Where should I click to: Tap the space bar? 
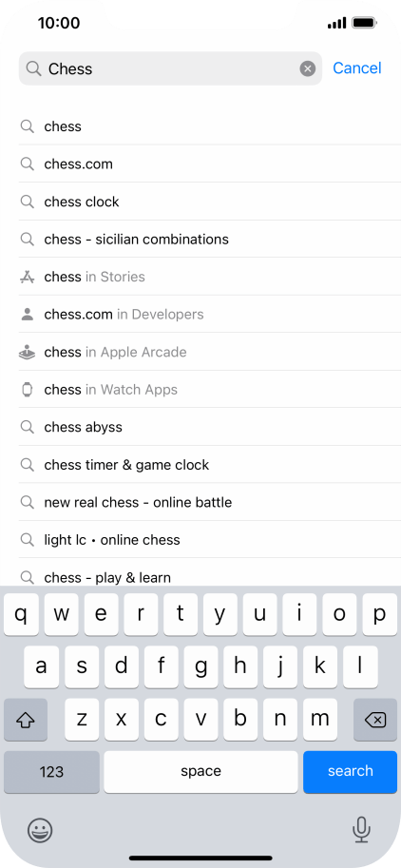[200, 772]
